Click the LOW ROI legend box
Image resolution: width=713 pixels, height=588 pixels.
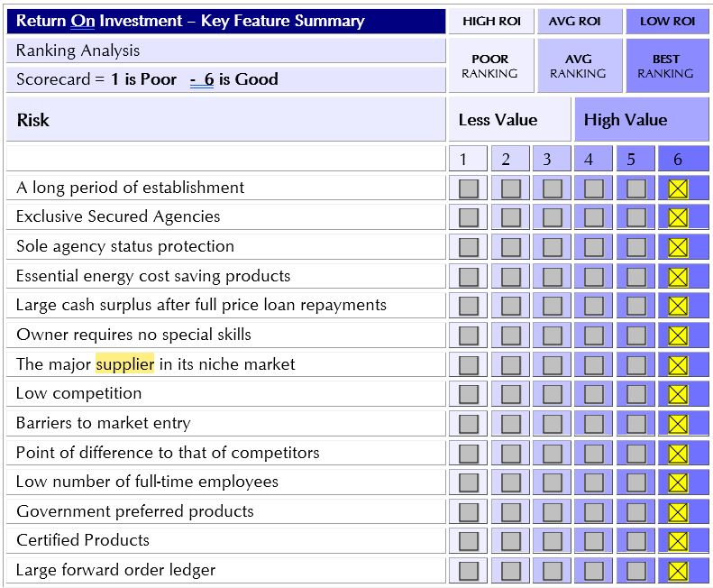667,22
